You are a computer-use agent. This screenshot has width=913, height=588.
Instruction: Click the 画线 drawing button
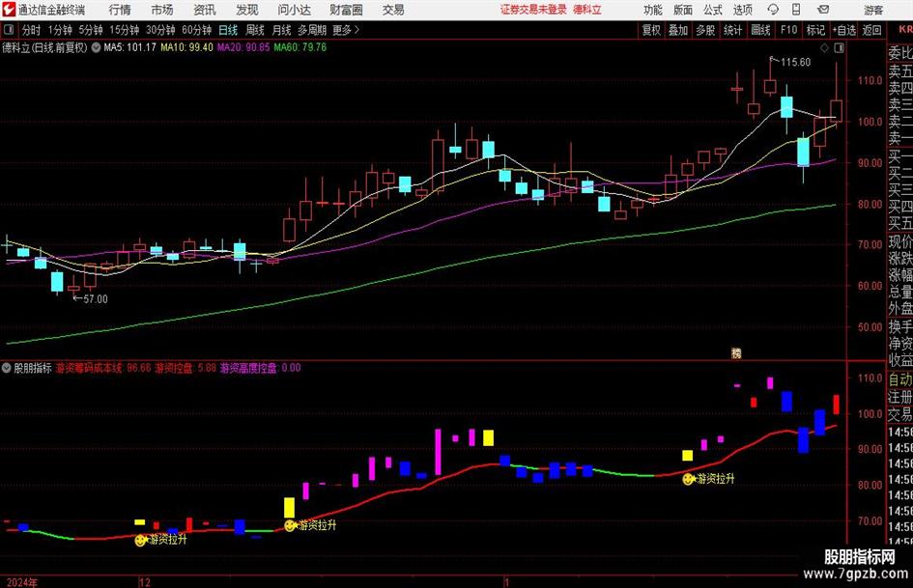(761, 30)
